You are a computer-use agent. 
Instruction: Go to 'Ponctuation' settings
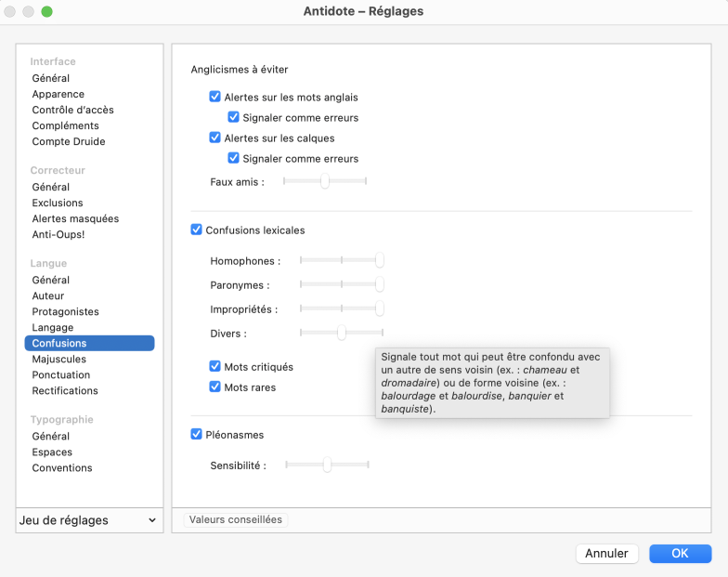tap(61, 374)
